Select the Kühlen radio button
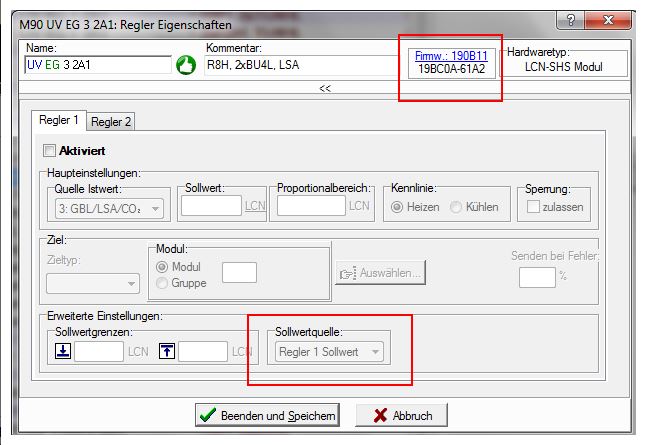645x445 pixels. 457,207
